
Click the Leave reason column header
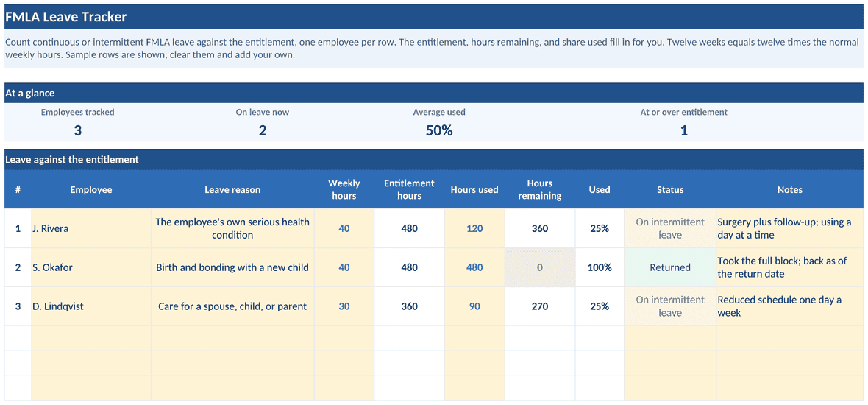click(232, 189)
